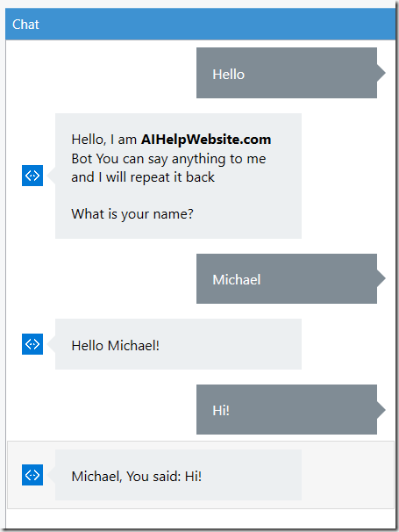Click the bold AIHelpWebsite.com text
399x532 pixels.
pyautogui.click(x=206, y=140)
